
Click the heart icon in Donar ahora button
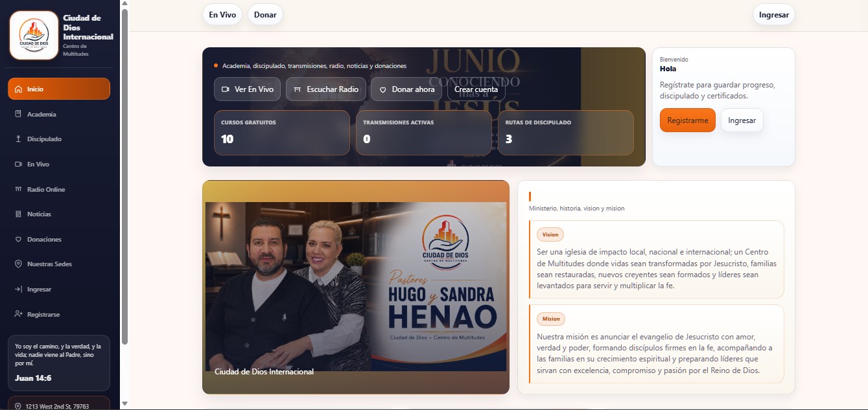point(382,89)
